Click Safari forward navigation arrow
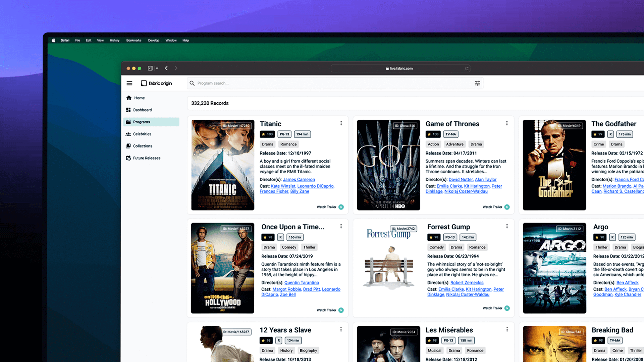 [176, 68]
